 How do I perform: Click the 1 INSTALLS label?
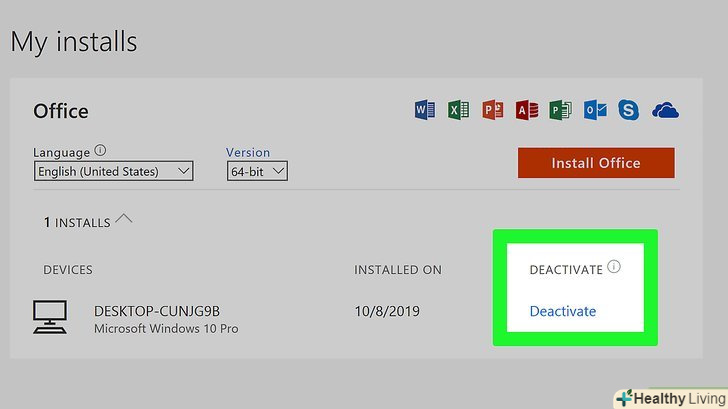click(x=77, y=223)
